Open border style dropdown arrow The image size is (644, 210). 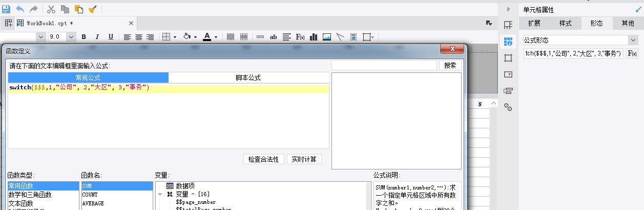point(175,37)
